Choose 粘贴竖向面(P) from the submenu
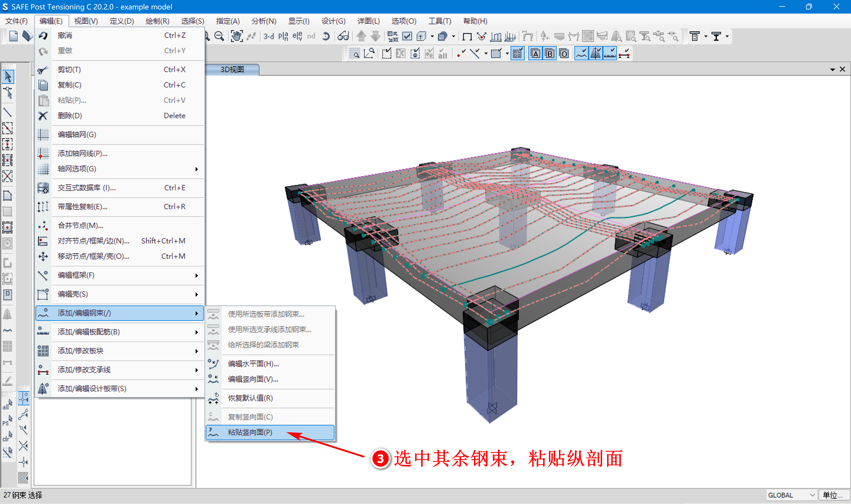This screenshot has height=504, width=851. pyautogui.click(x=250, y=432)
